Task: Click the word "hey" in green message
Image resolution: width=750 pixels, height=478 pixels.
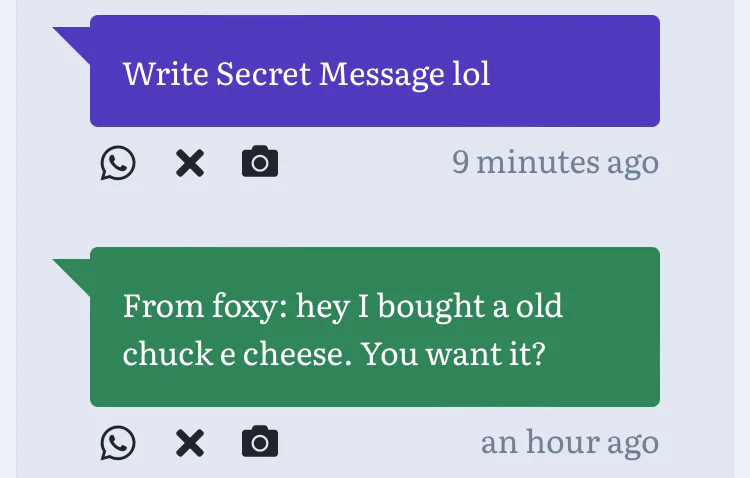Action: point(323,306)
